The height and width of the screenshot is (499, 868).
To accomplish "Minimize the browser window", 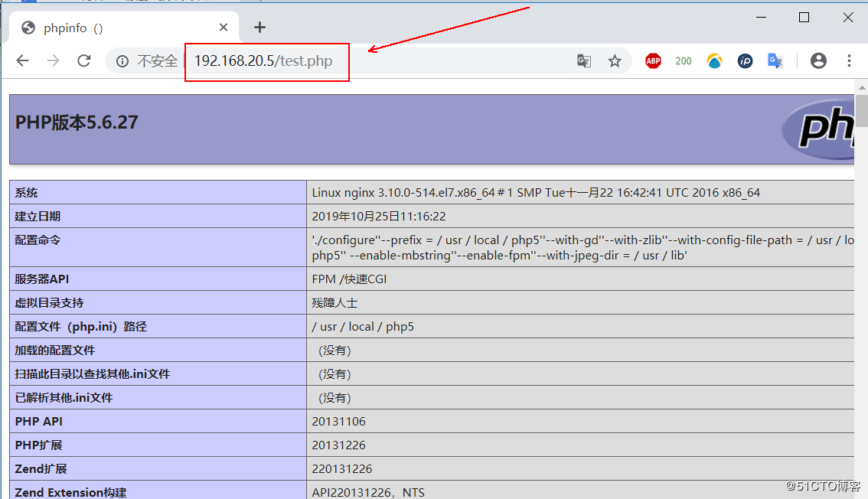I will click(x=761, y=18).
